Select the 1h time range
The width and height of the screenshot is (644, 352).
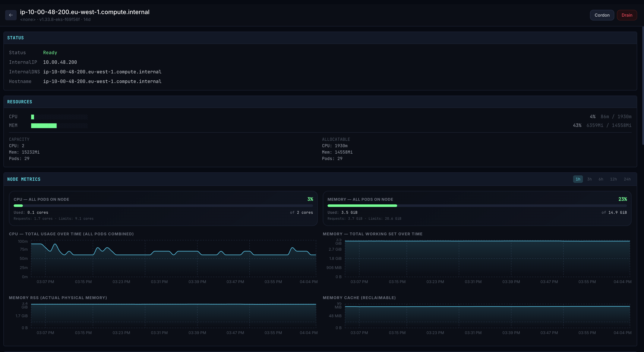578,179
